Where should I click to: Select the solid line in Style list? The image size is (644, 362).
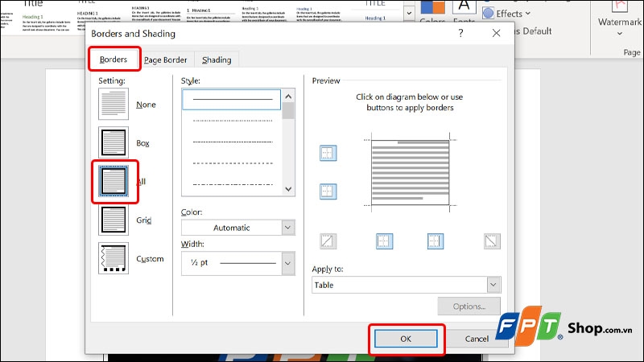pos(232,99)
